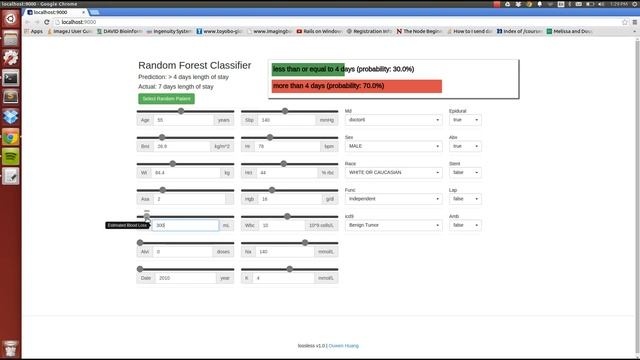The width and height of the screenshot is (640, 360).
Task: Open the Func dropdown showing Independent
Action: [x=393, y=199]
